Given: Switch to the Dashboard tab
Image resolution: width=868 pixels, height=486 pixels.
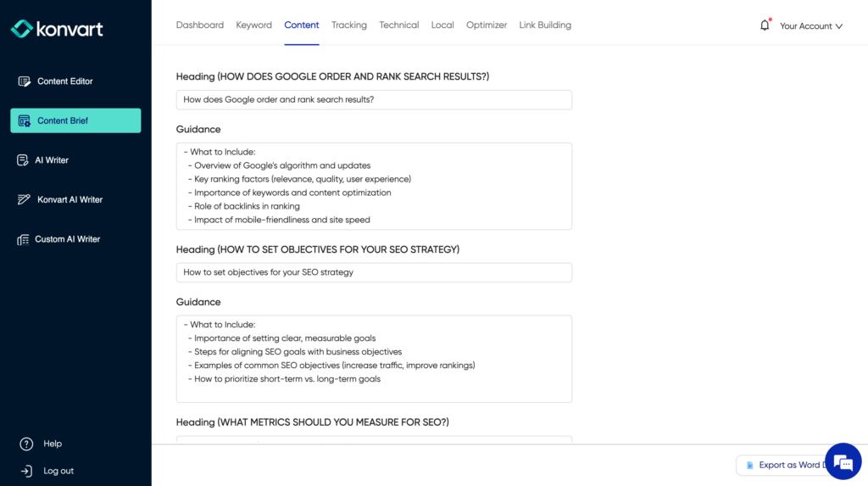Looking at the screenshot, I should tap(200, 25).
